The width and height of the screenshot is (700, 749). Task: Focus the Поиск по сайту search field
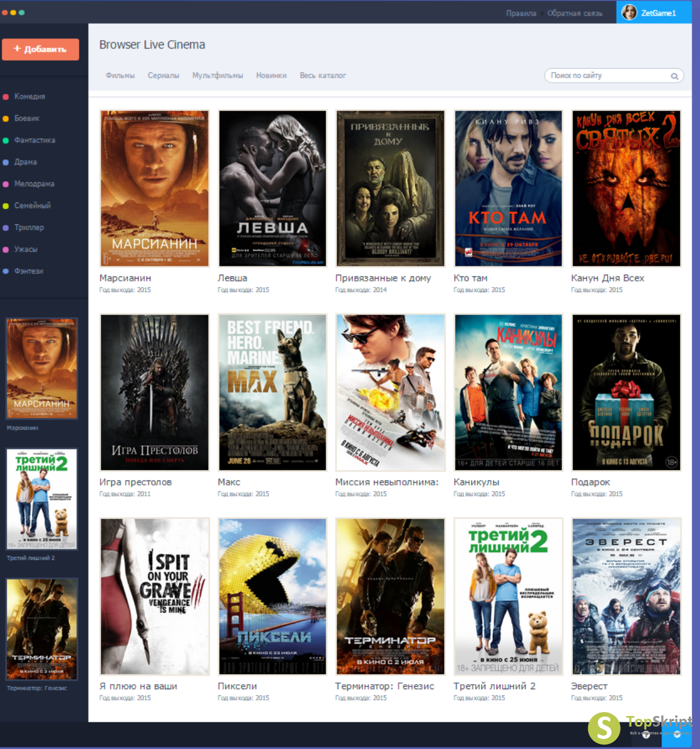[614, 76]
